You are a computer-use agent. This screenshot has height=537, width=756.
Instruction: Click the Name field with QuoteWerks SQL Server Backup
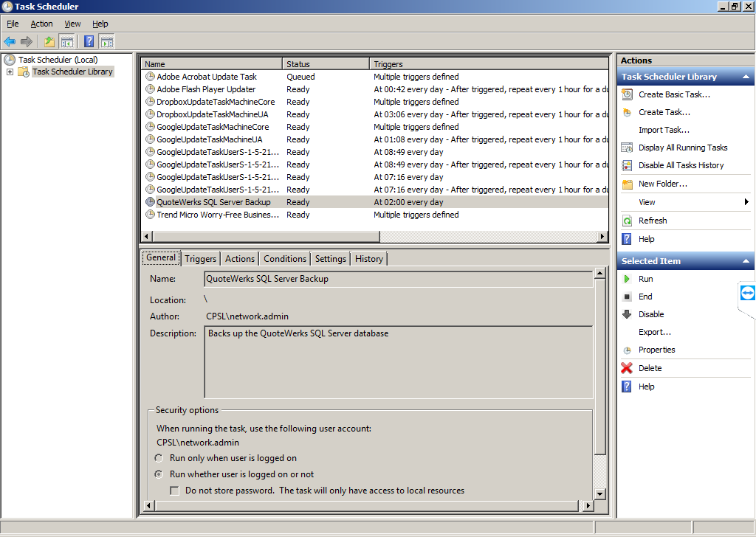398,279
